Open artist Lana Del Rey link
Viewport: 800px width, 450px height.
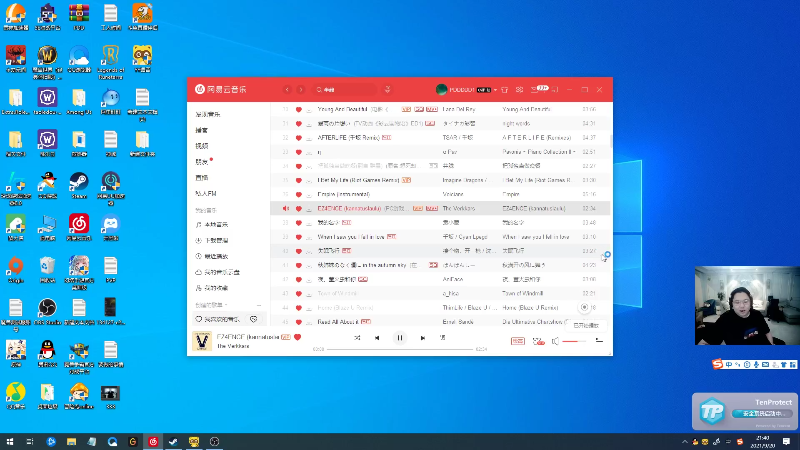click(x=459, y=109)
